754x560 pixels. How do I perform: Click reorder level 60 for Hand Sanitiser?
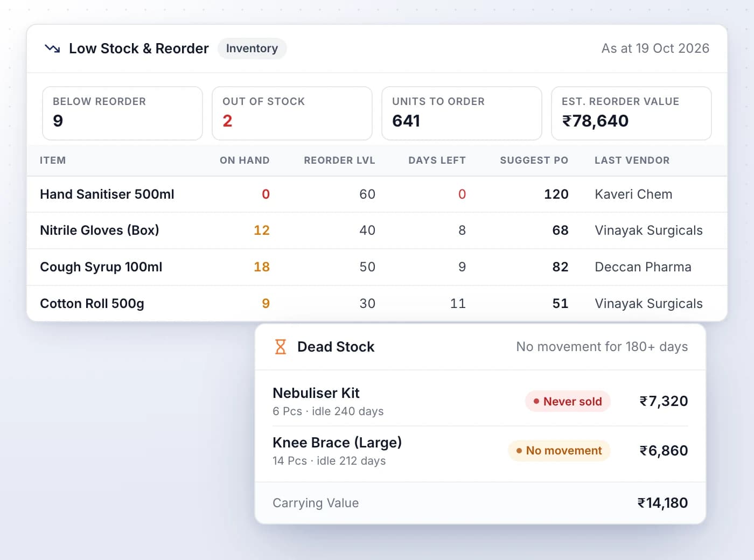click(367, 194)
